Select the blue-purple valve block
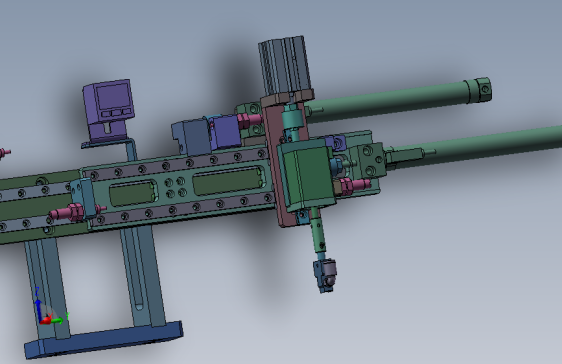Screen dimensions: 562x364 click(x=224, y=132)
